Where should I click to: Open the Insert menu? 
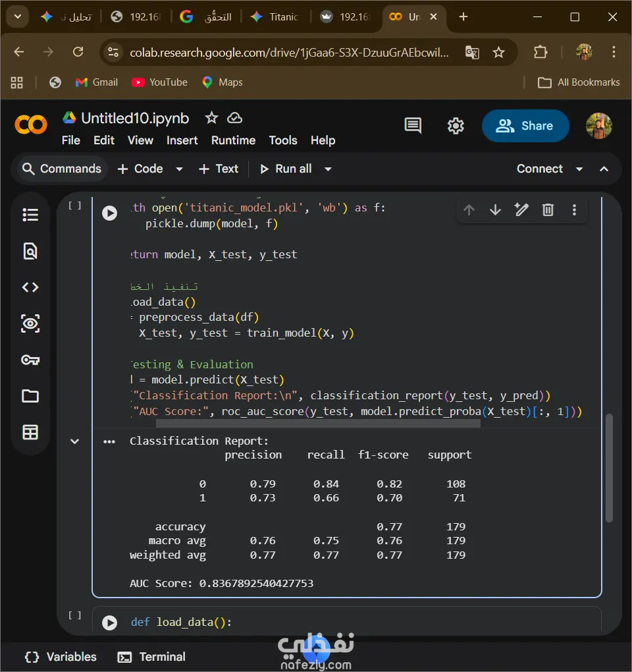tap(182, 140)
